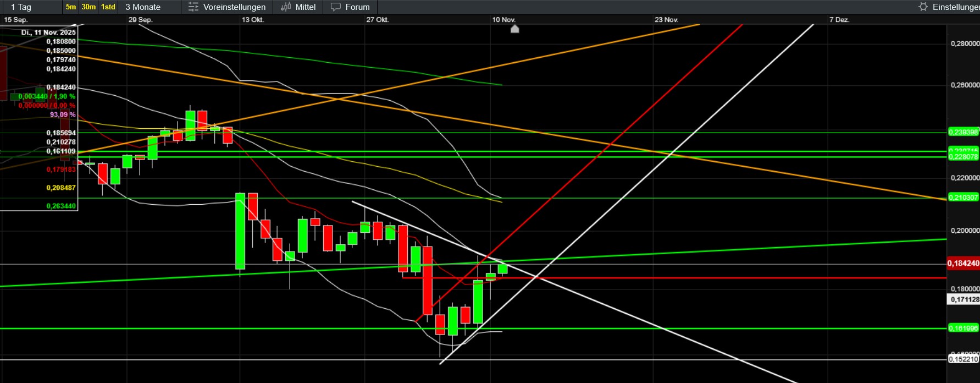Click the 29 Sep. date label

click(140, 20)
